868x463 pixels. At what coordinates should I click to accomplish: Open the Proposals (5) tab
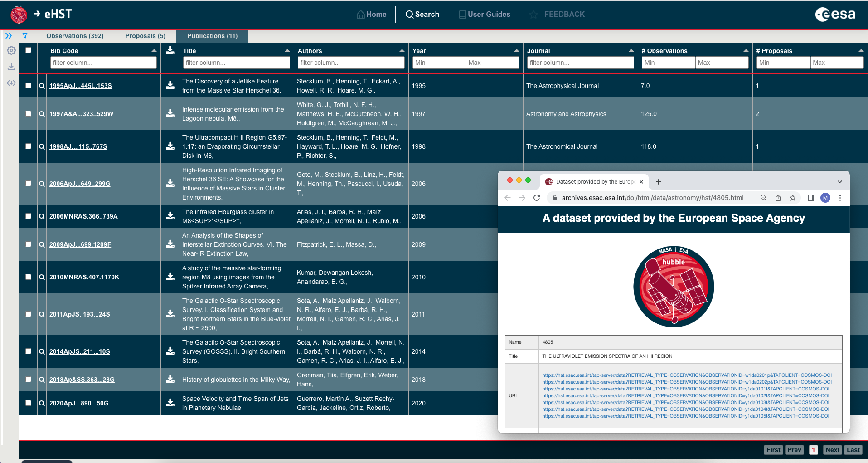145,36
